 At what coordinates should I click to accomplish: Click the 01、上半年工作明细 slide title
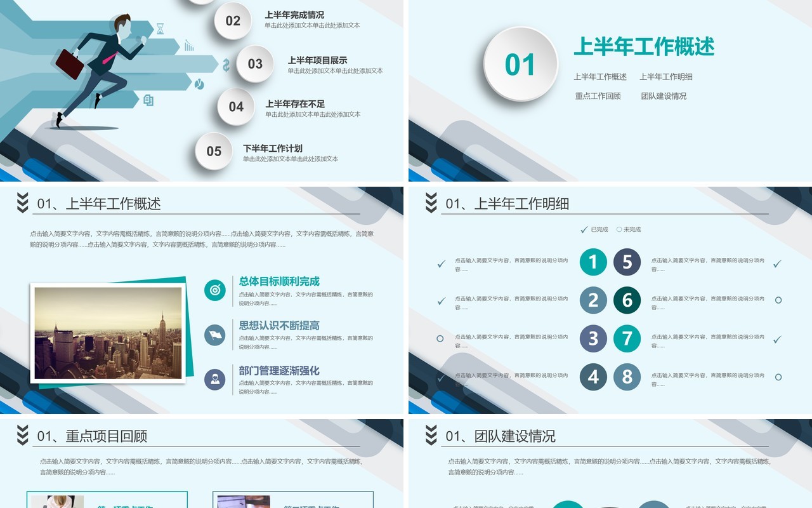coord(507,203)
